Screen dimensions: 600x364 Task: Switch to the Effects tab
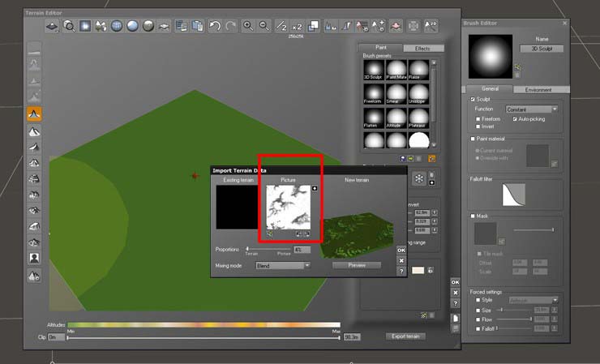pos(422,48)
